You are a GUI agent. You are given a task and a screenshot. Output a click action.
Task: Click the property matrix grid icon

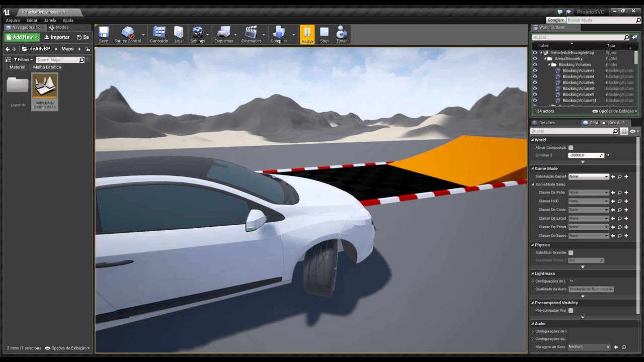tap(624, 131)
